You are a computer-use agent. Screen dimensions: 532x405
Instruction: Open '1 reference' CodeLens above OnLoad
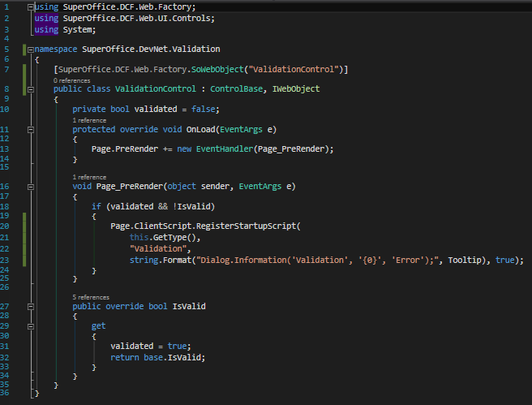point(89,120)
